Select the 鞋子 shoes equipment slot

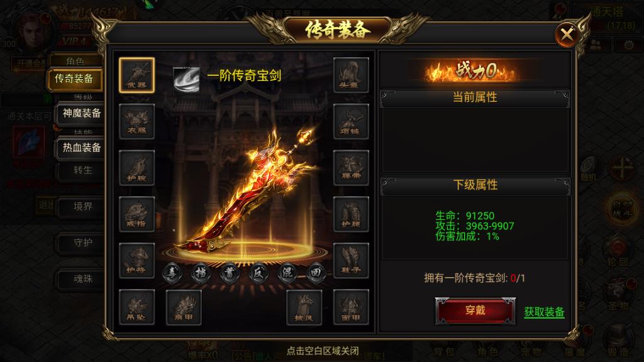[351, 261]
